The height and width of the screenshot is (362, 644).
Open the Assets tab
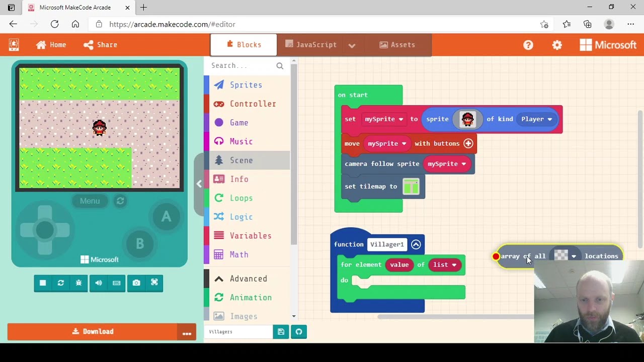pos(397,45)
